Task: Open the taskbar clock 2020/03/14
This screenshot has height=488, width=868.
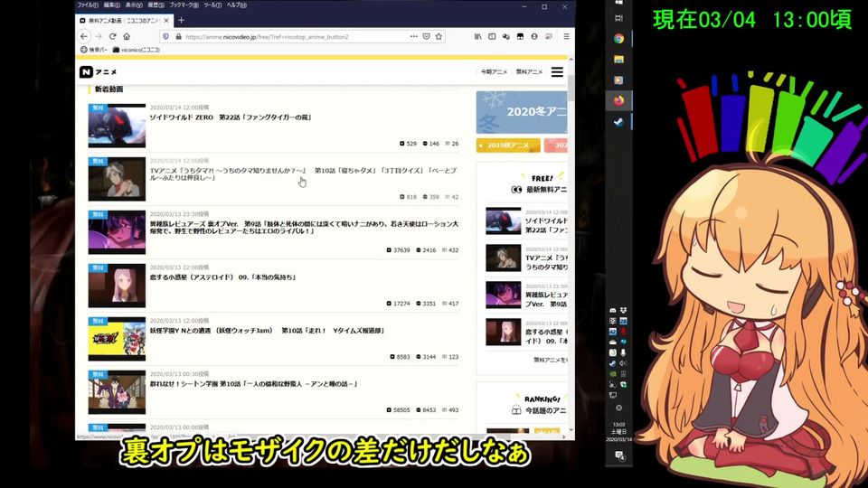Action: point(618,432)
